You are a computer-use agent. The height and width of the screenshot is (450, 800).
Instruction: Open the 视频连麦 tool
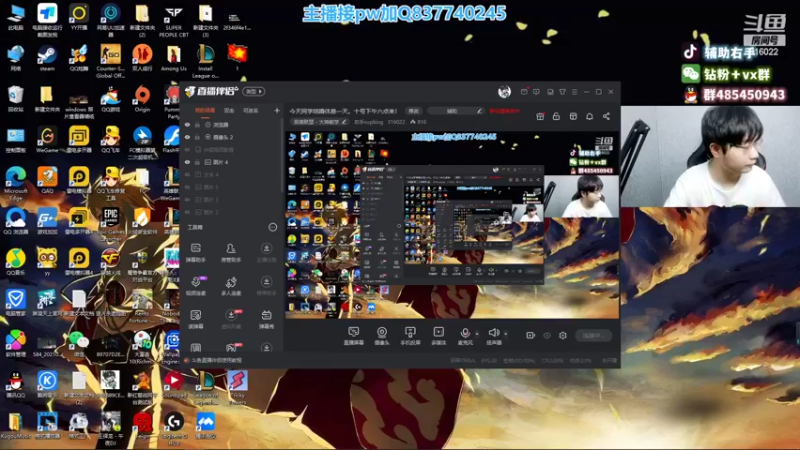[196, 286]
